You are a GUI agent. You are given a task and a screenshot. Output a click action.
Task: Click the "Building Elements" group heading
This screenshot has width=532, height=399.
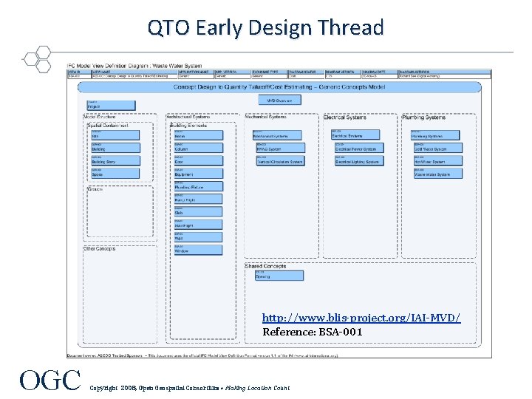click(188, 126)
